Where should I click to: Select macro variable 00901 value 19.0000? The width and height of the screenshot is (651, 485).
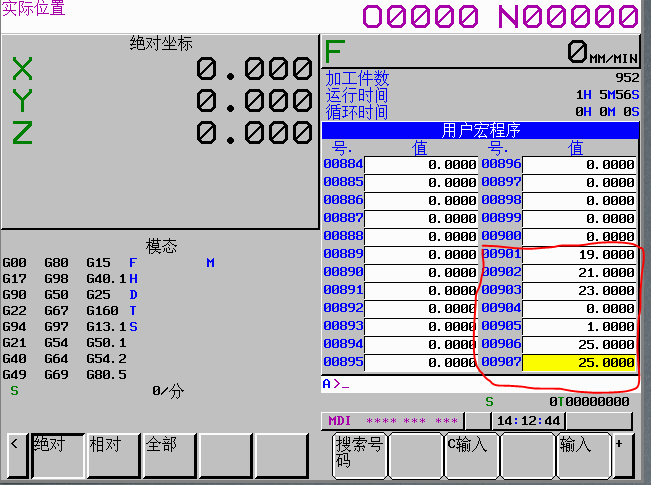tap(580, 254)
